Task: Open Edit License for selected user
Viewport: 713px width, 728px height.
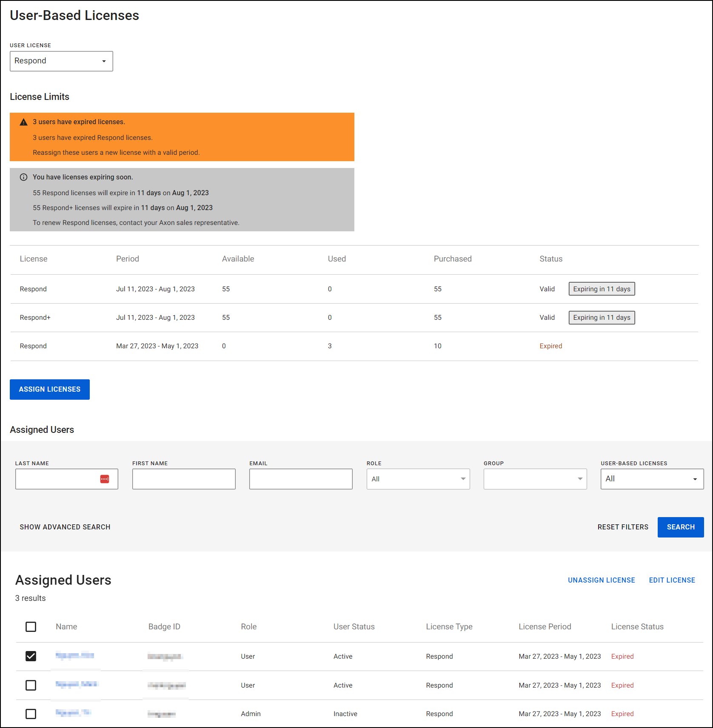Action: coord(672,580)
